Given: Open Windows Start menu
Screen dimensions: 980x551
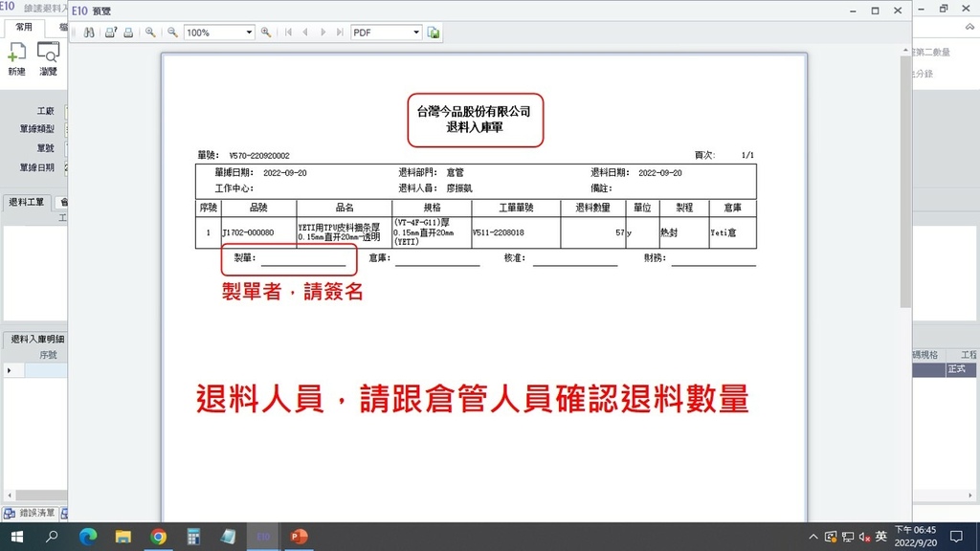Looking at the screenshot, I should pyautogui.click(x=17, y=537).
